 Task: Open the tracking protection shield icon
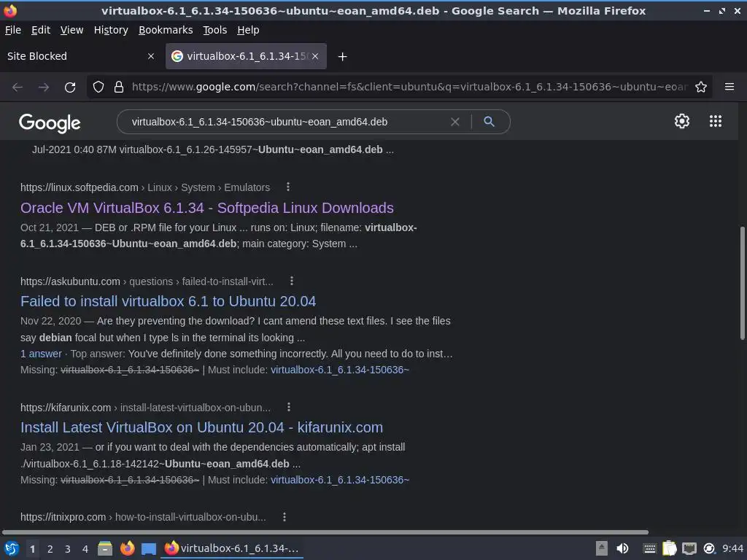coord(98,87)
